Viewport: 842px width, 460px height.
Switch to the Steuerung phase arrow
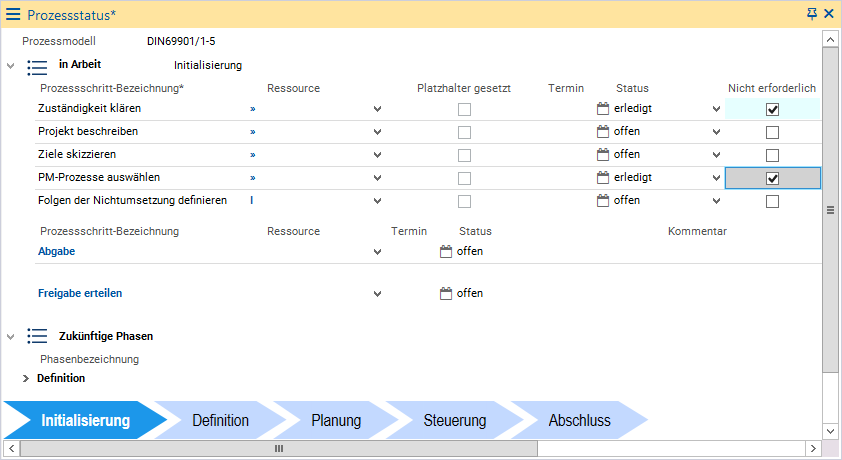454,420
